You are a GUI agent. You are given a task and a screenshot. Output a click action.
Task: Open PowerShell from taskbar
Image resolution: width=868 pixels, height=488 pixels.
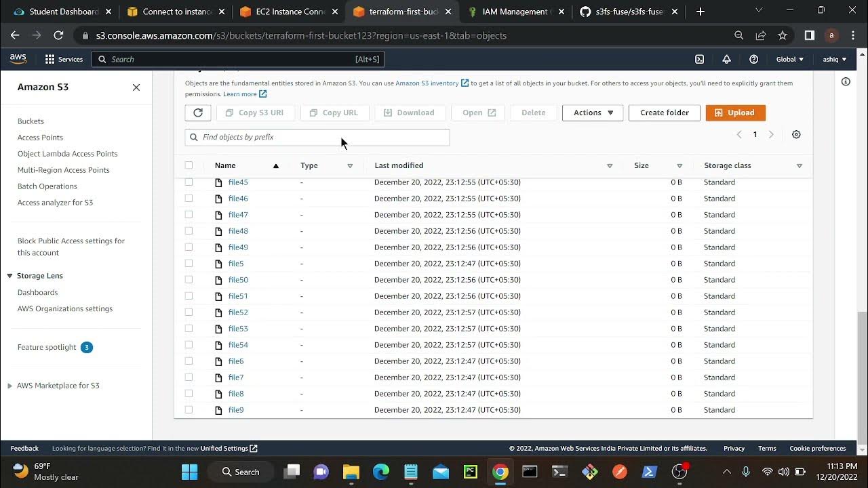(x=649, y=472)
